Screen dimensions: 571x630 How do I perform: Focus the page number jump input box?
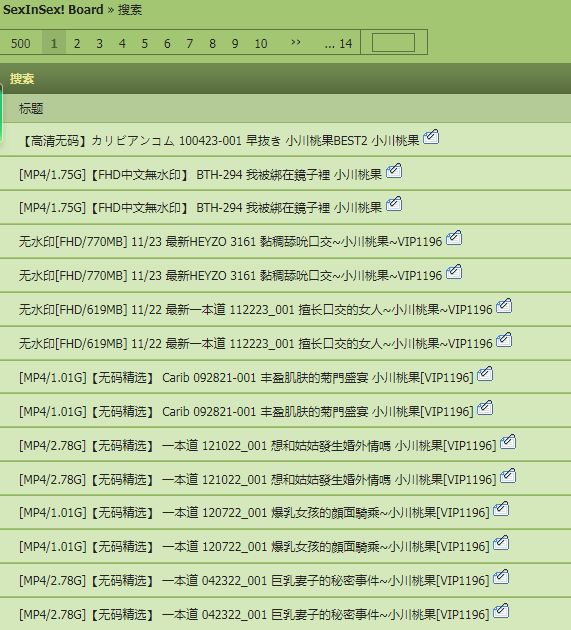[393, 42]
